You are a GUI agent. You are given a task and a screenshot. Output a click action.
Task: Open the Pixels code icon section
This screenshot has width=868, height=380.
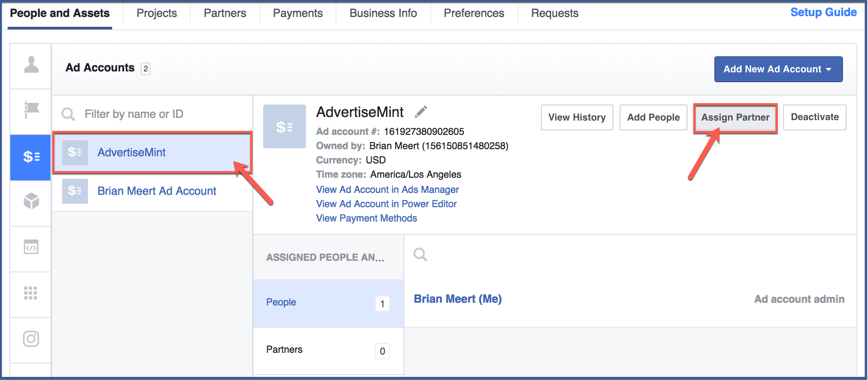(31, 247)
